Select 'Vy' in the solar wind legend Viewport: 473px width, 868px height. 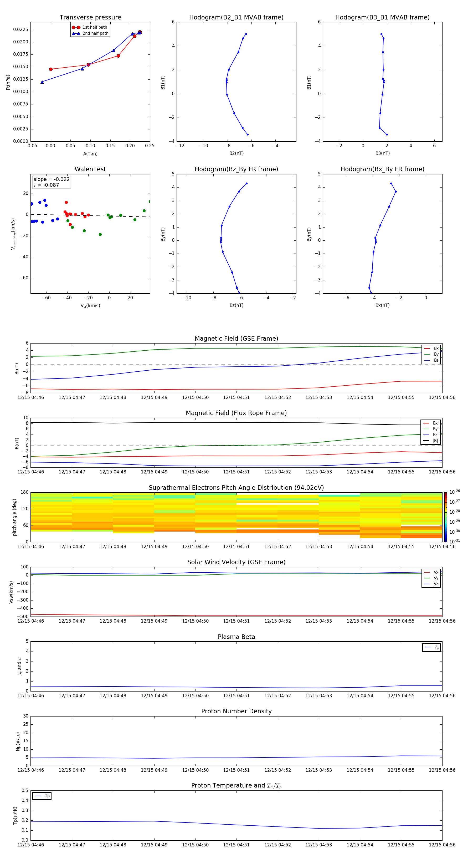click(431, 578)
